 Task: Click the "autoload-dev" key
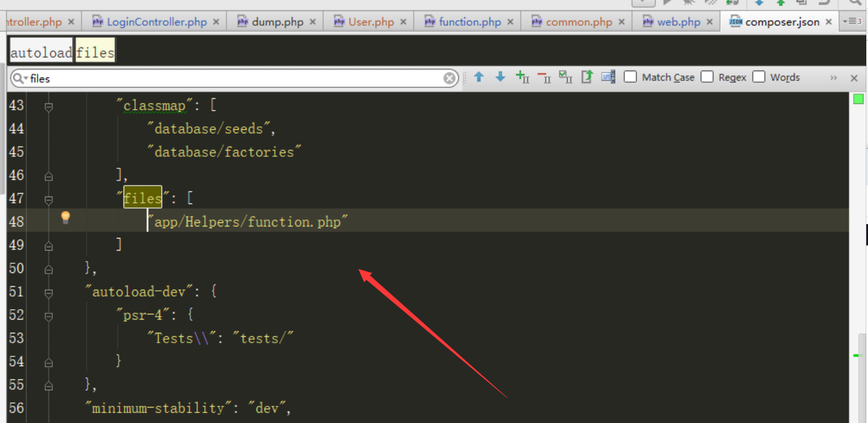[139, 291]
